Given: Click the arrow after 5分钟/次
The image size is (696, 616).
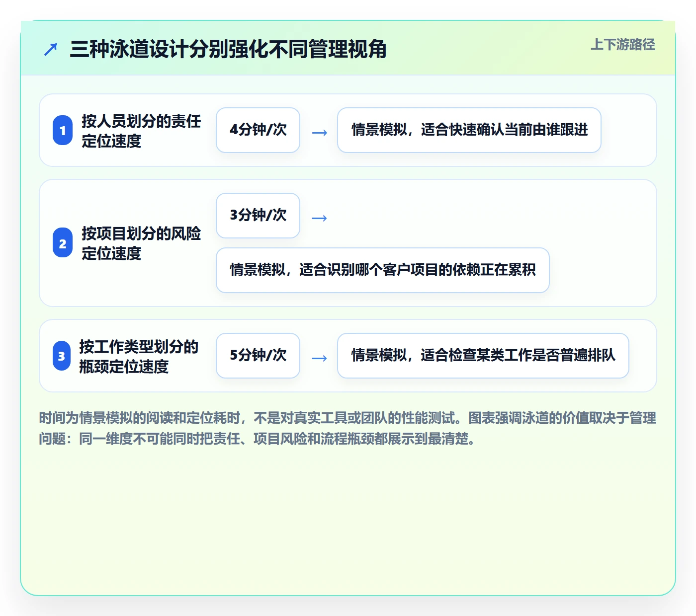Looking at the screenshot, I should point(319,358).
